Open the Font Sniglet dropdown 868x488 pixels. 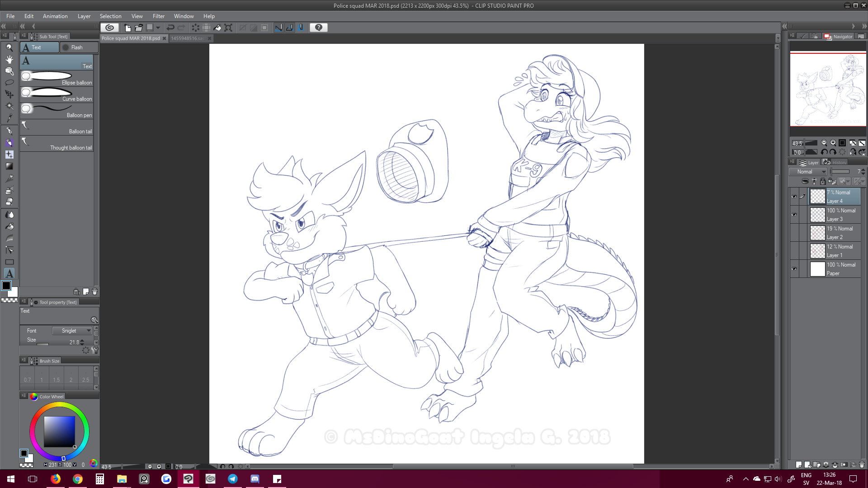pyautogui.click(x=72, y=331)
